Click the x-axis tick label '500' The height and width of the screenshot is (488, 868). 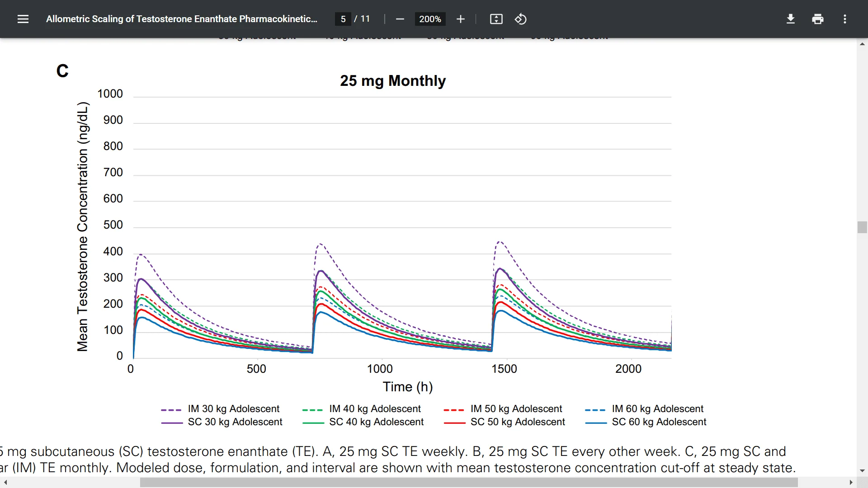(256, 369)
